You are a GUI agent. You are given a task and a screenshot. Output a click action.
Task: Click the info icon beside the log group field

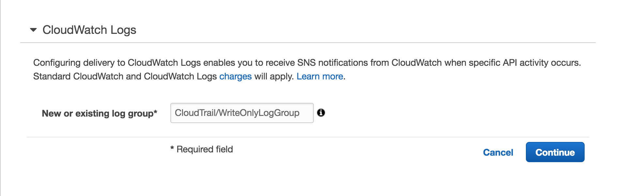point(322,113)
